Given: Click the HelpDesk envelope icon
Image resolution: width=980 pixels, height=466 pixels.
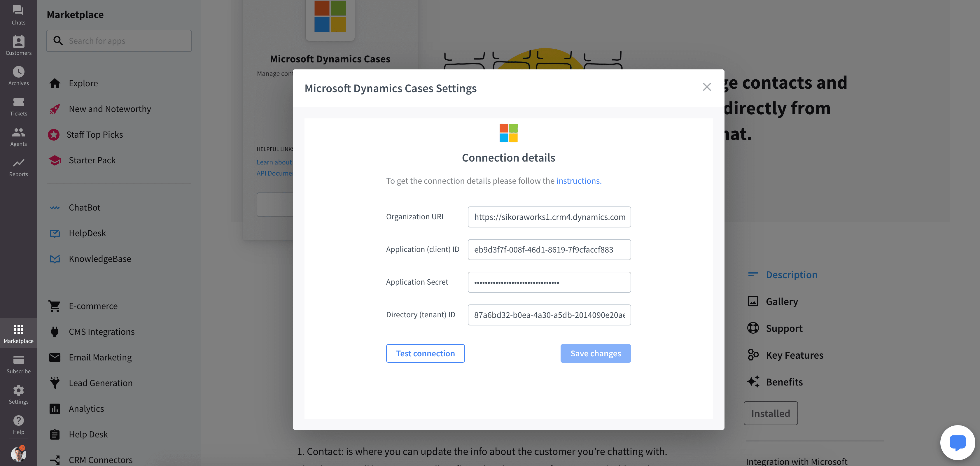Looking at the screenshot, I should tap(55, 234).
